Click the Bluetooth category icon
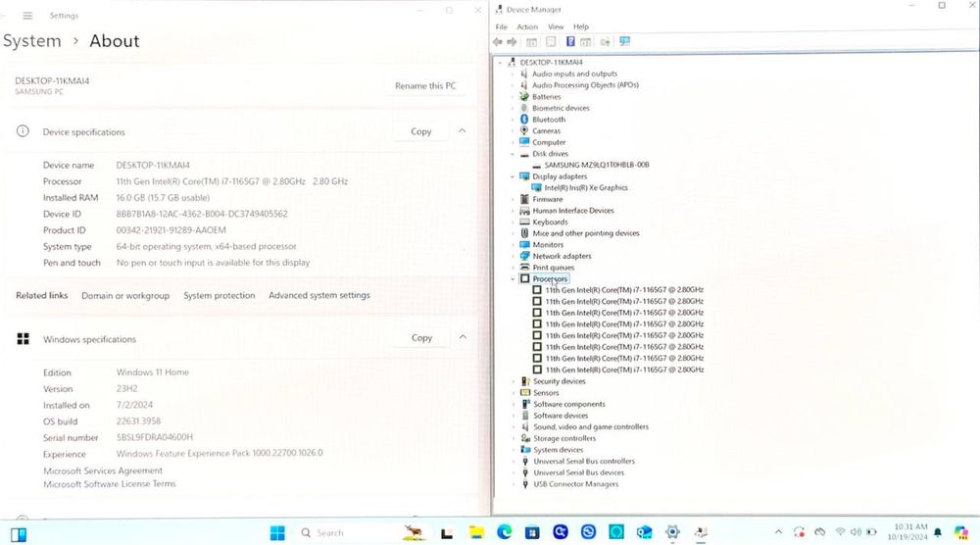The image size is (980, 545). [x=524, y=120]
